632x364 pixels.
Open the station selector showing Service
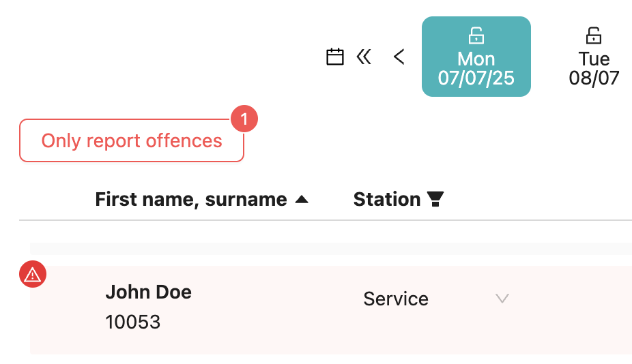click(x=396, y=299)
